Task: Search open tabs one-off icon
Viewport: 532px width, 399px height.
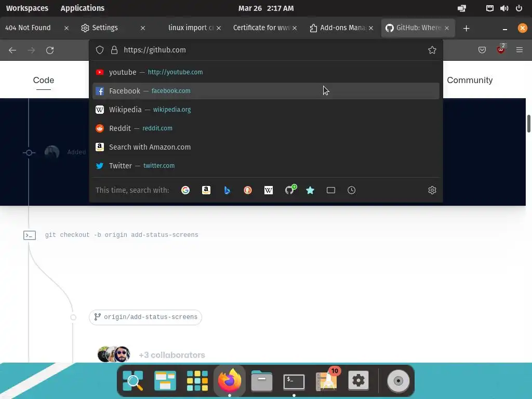Action: click(331, 190)
